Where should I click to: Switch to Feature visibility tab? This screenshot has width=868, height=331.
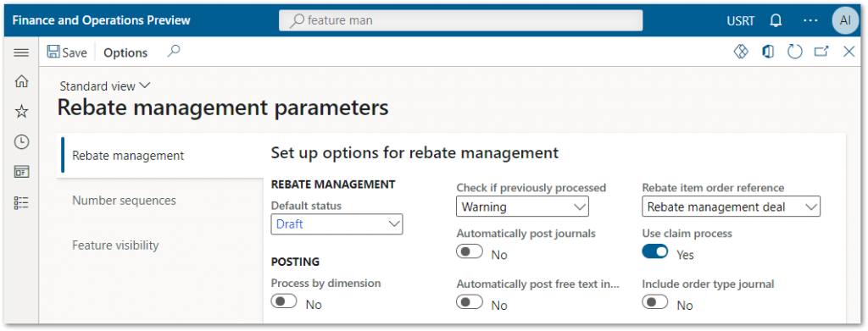[115, 245]
